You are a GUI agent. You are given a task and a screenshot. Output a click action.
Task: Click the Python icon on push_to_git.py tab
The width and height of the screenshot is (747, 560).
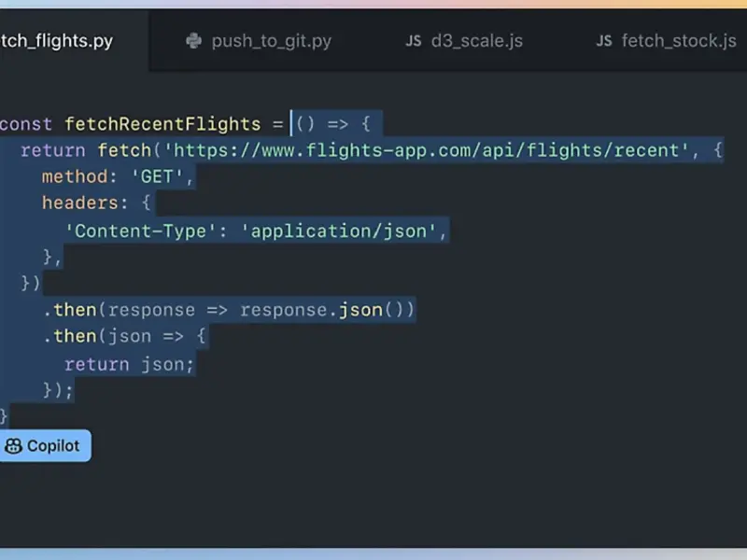tap(193, 41)
